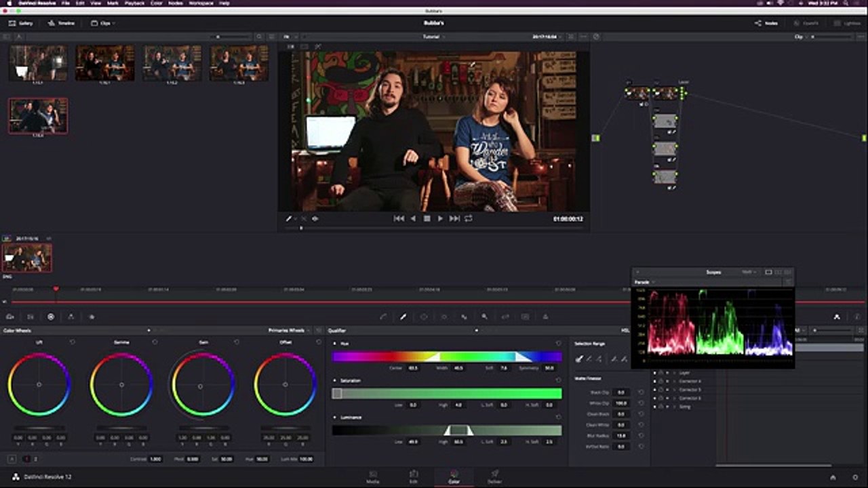
Task: Toggle the OpenFX panel
Action: click(x=806, y=23)
